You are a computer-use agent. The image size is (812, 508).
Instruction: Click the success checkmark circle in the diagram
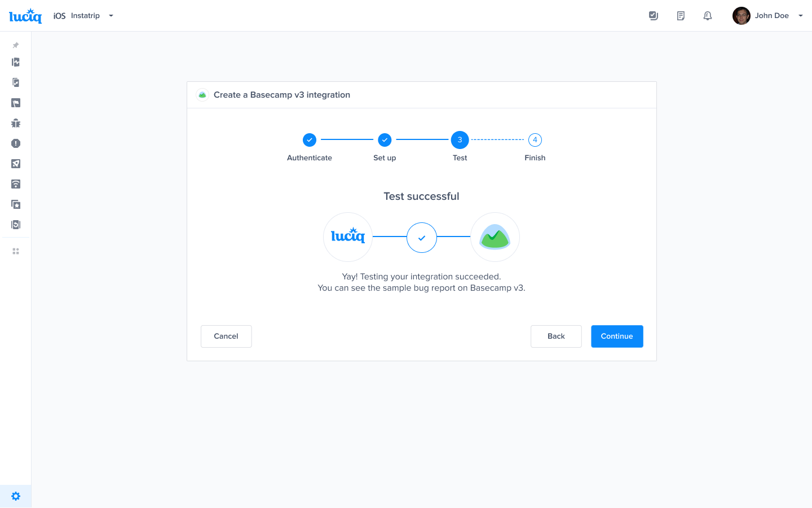[422, 238]
